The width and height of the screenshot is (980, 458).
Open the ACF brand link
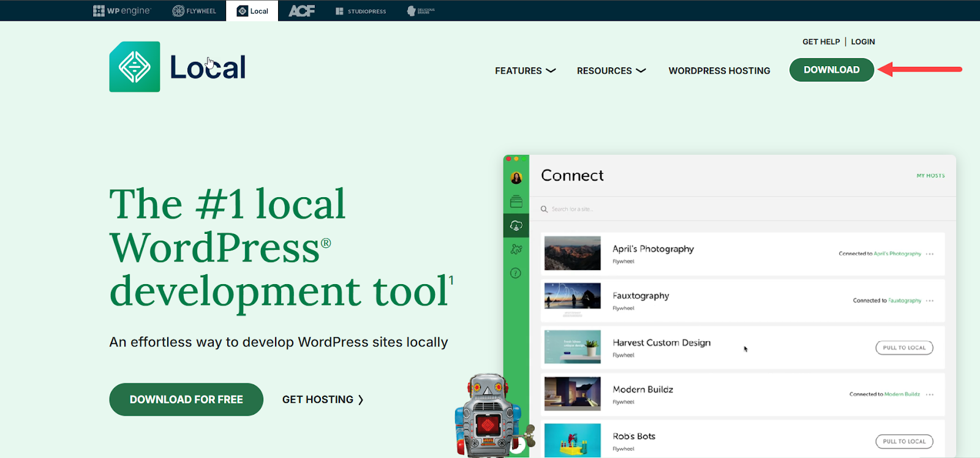coord(301,10)
